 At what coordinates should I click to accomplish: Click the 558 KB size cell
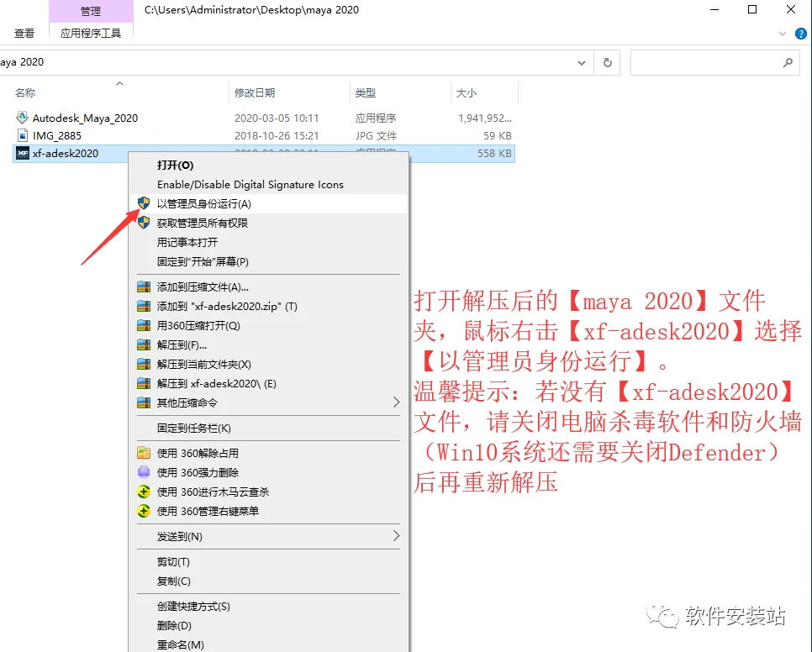(494, 153)
